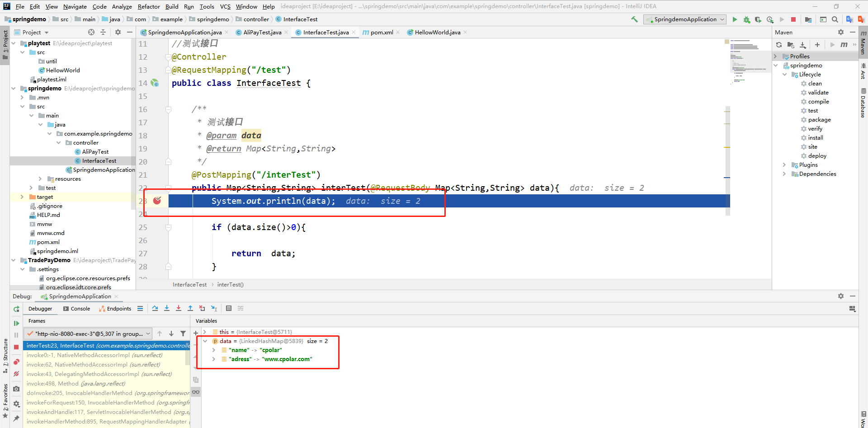Expand the Plugins node in Maven panel
868x428 pixels.
click(784, 165)
